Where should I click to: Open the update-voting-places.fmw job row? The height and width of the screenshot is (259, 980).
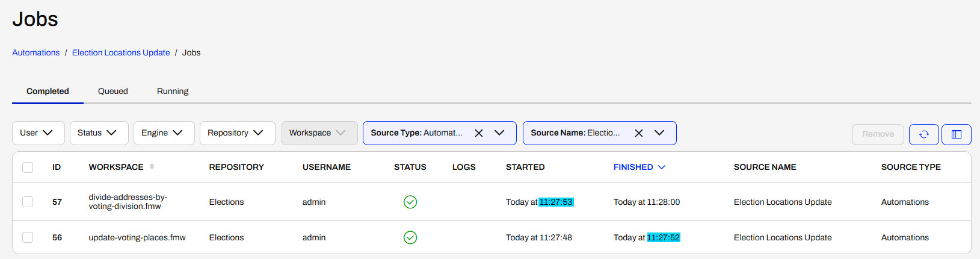coord(492,237)
